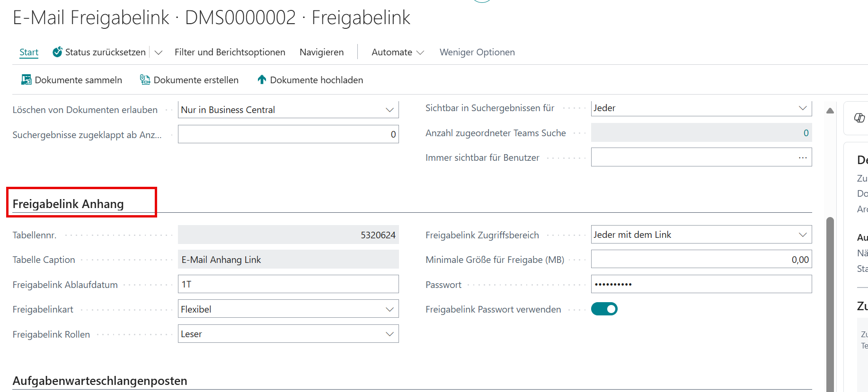Disable Freigabelink Passwort verwenden toggle
This screenshot has height=392, width=868.
[x=604, y=309]
